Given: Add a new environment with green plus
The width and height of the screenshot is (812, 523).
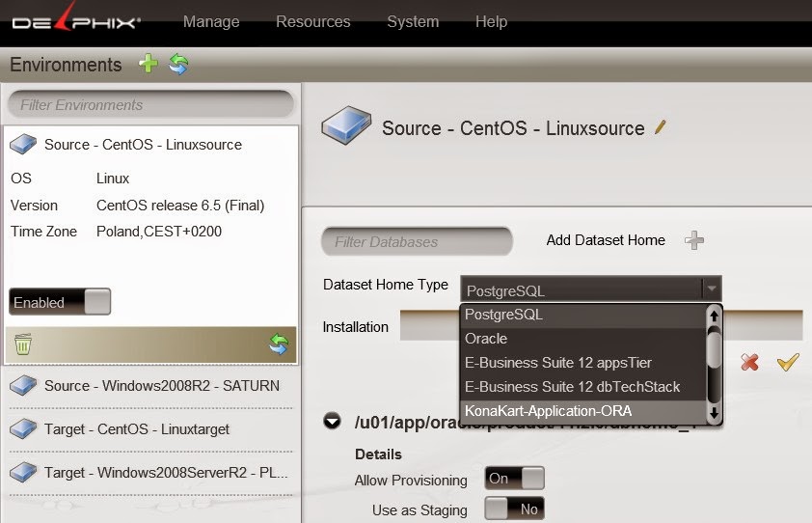Looking at the screenshot, I should click(149, 64).
